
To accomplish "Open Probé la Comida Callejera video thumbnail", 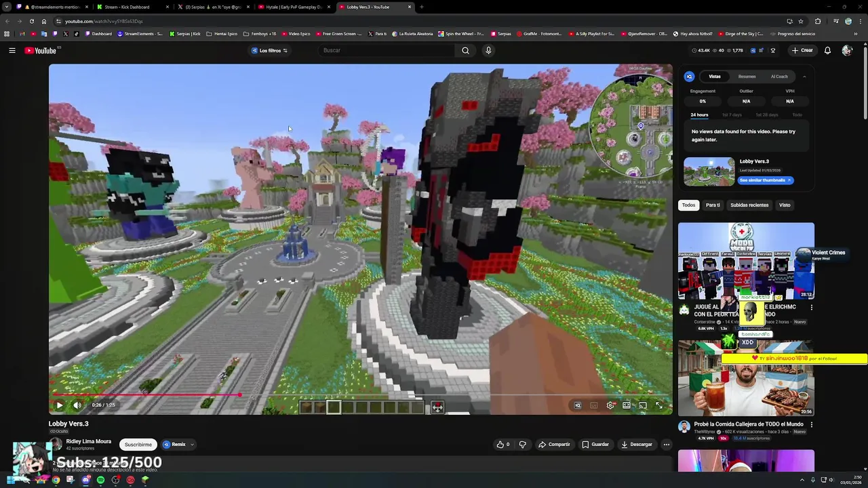I will tap(746, 378).
